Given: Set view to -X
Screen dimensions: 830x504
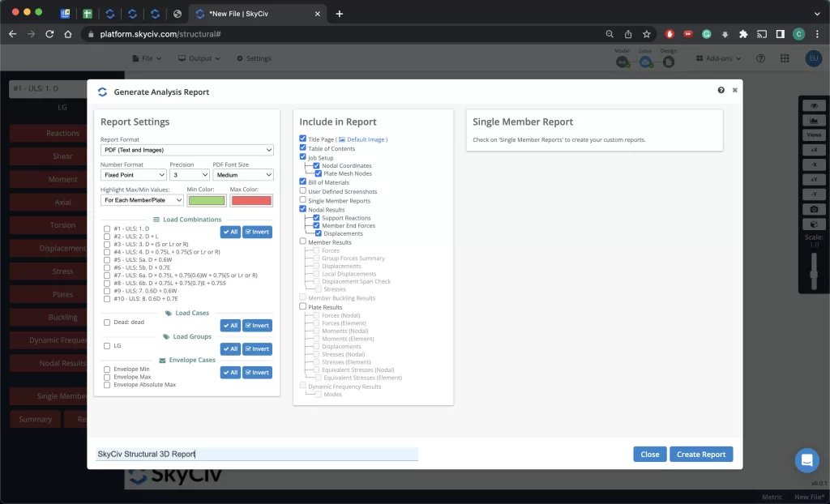Looking at the screenshot, I should click(814, 164).
